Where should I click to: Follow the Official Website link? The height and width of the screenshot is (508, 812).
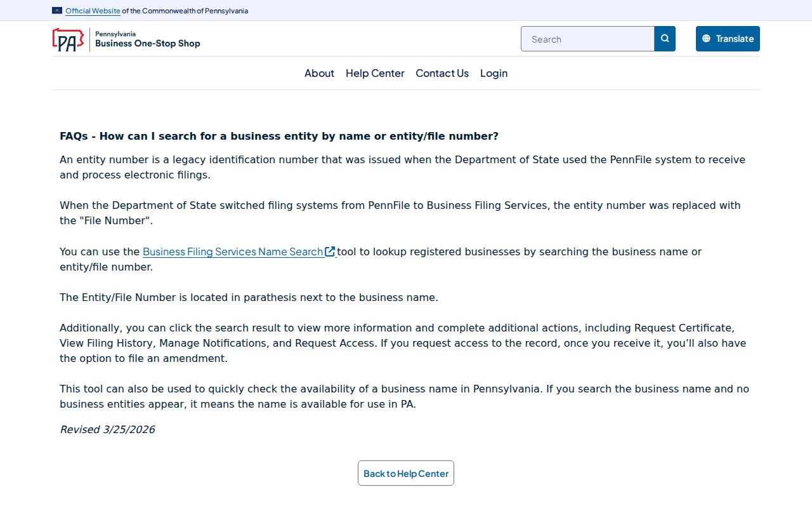pyautogui.click(x=93, y=11)
